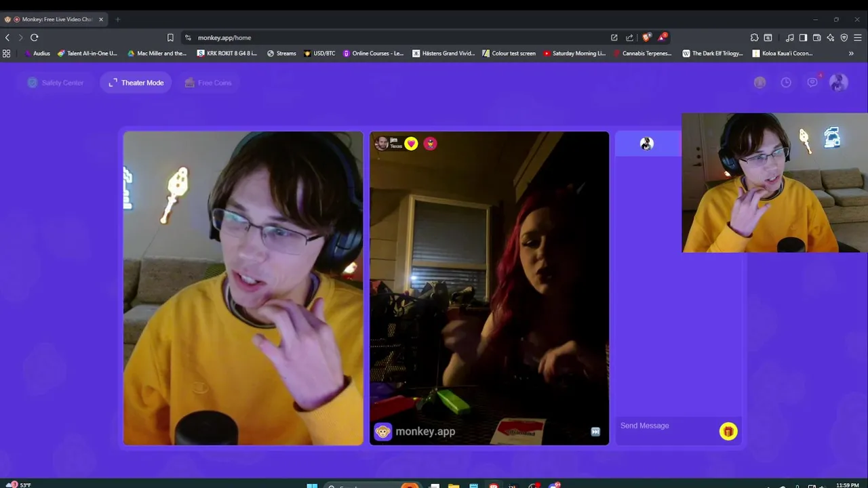Click the stranger's video tile
The image size is (868, 488).
click(x=489, y=288)
